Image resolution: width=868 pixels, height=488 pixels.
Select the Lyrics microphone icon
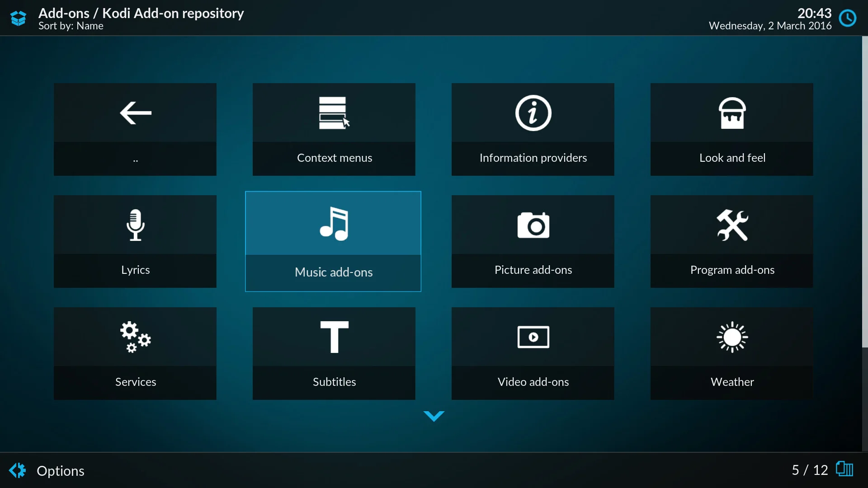pos(135,225)
